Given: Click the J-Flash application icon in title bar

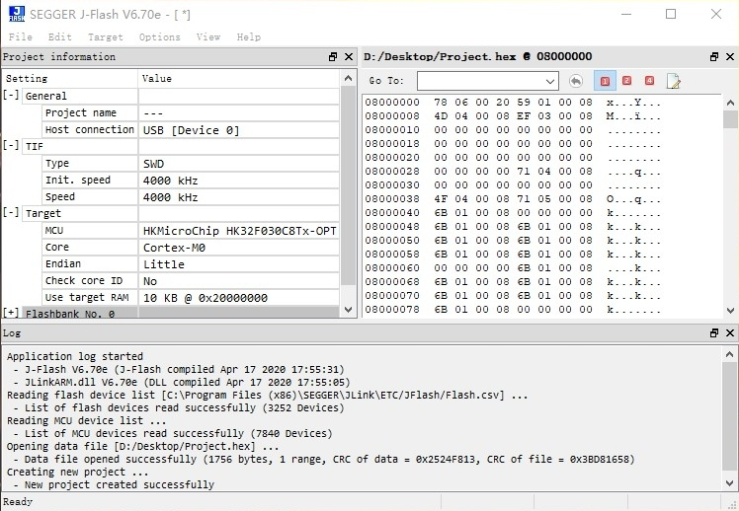Looking at the screenshot, I should pyautogui.click(x=17, y=14).
